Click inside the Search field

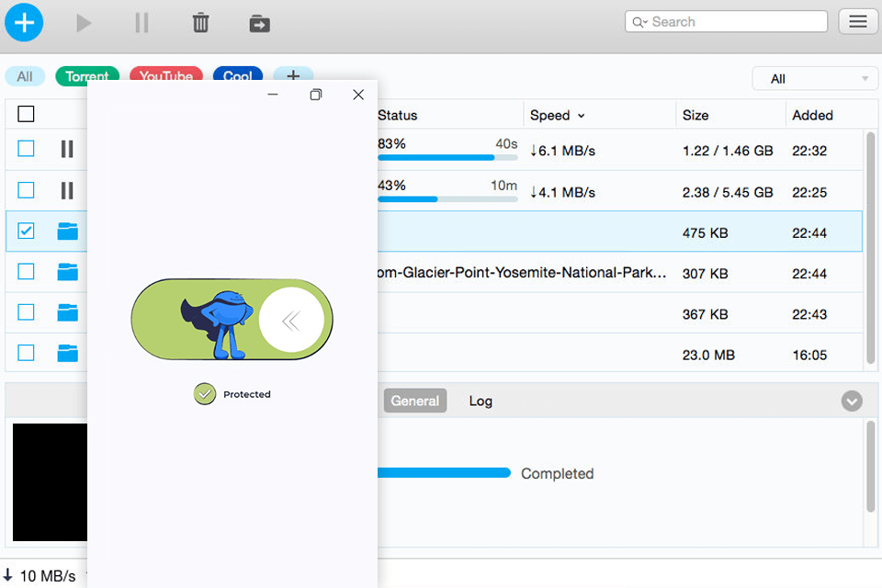[726, 22]
